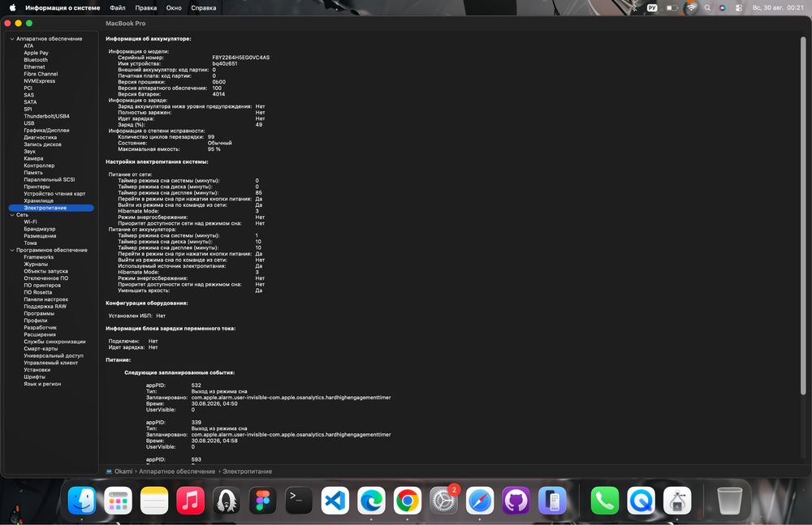The height and width of the screenshot is (525, 812).
Task: Select Диагностика in the sidebar
Action: coord(41,138)
